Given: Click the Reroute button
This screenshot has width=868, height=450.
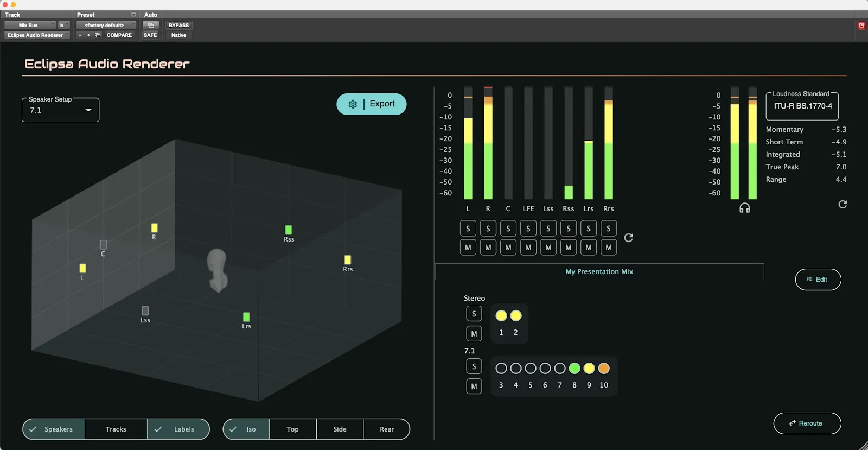Looking at the screenshot, I should (x=807, y=423).
